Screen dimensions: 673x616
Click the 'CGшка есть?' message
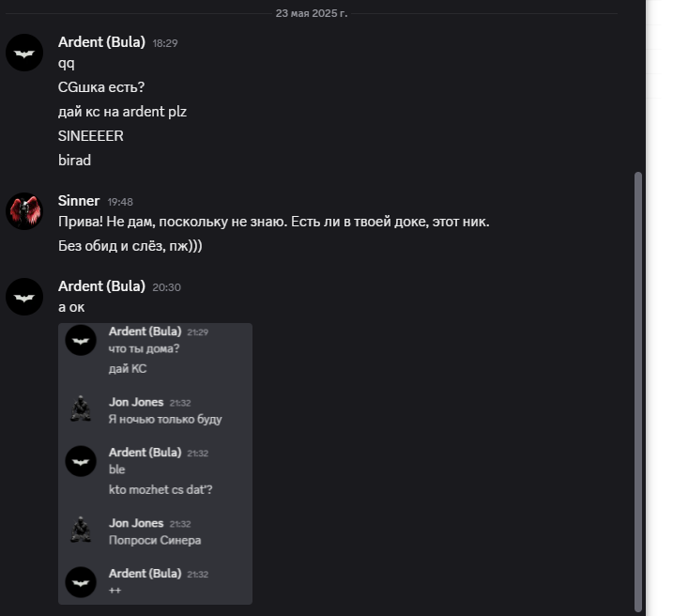coord(101,87)
